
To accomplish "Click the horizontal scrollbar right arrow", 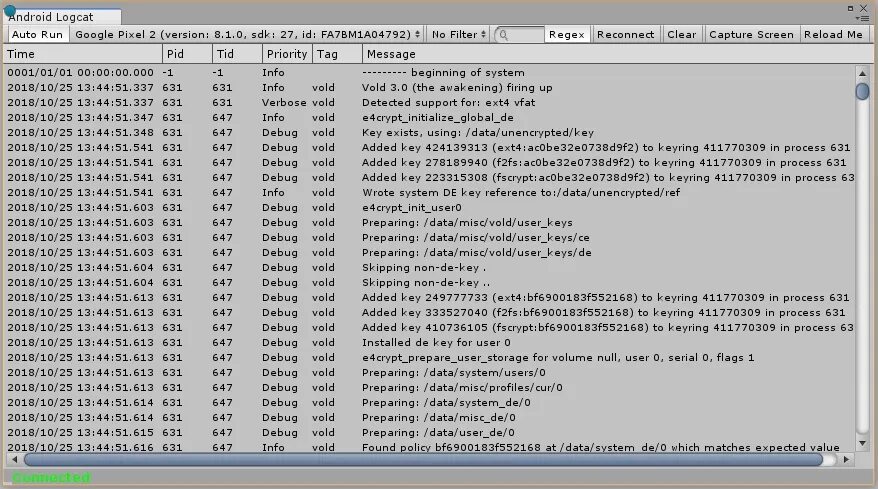I will pyautogui.click(x=846, y=459).
